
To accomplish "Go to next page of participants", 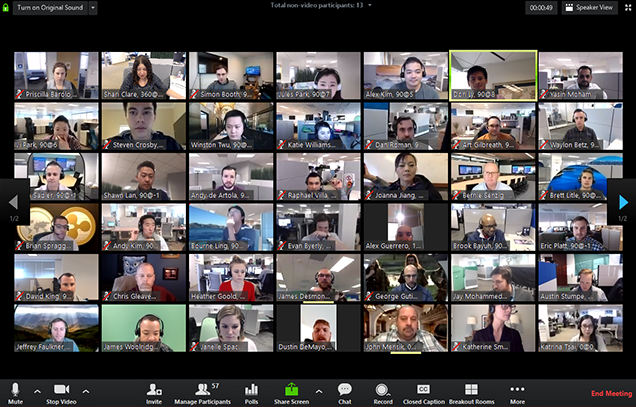I will pos(624,202).
